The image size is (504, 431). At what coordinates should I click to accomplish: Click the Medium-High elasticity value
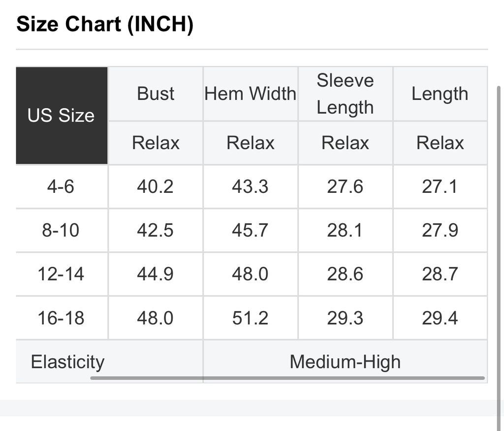345,362
